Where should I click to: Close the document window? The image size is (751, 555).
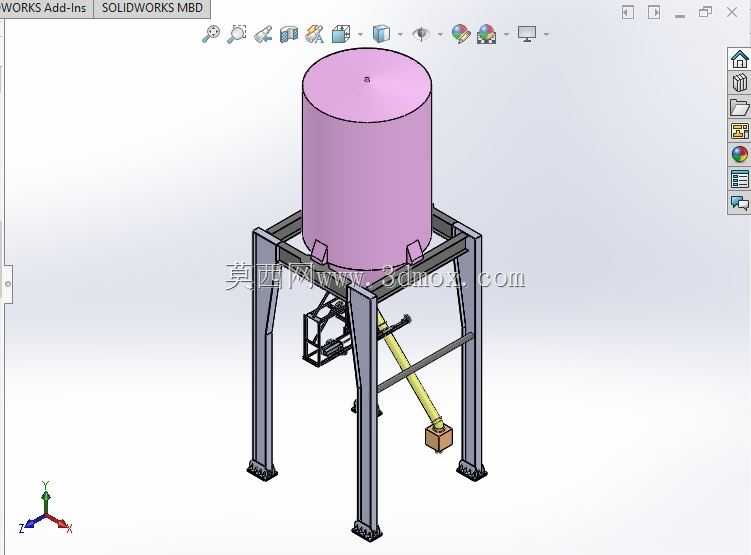pyautogui.click(x=732, y=12)
